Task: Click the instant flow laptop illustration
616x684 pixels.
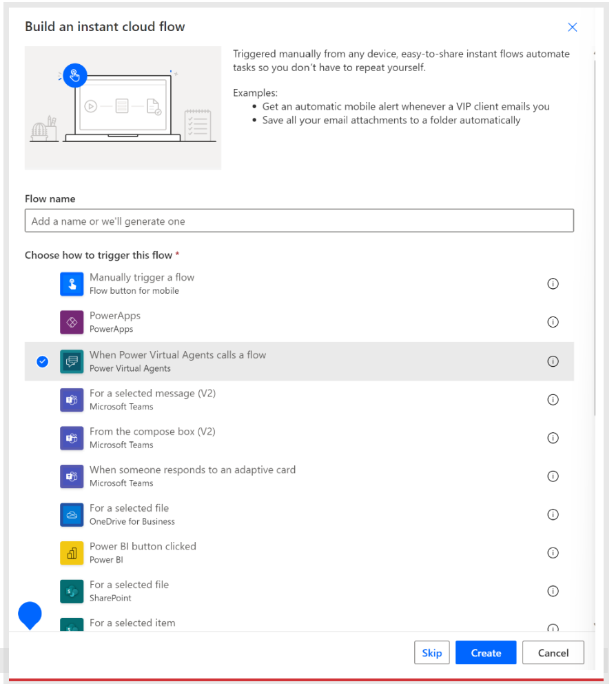Action: click(123, 108)
